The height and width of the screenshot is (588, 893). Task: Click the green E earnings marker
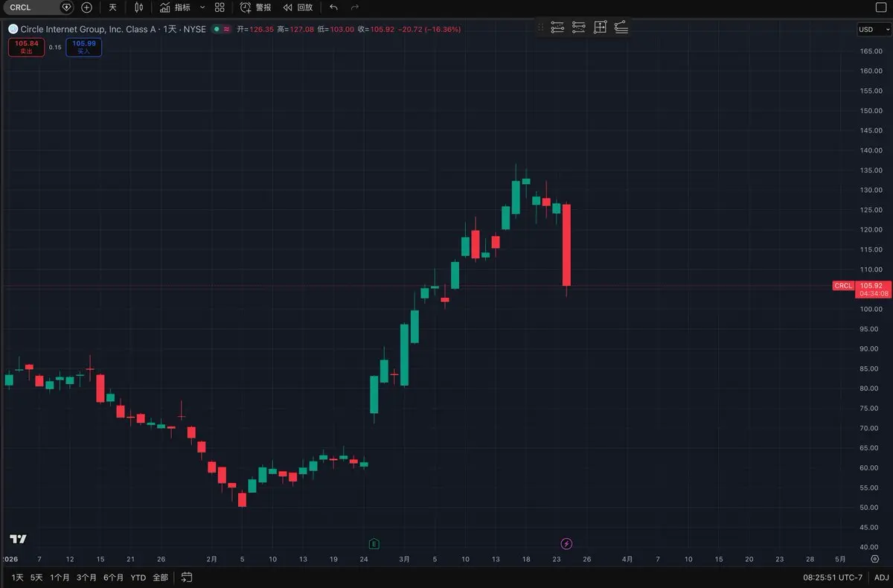pyautogui.click(x=374, y=544)
